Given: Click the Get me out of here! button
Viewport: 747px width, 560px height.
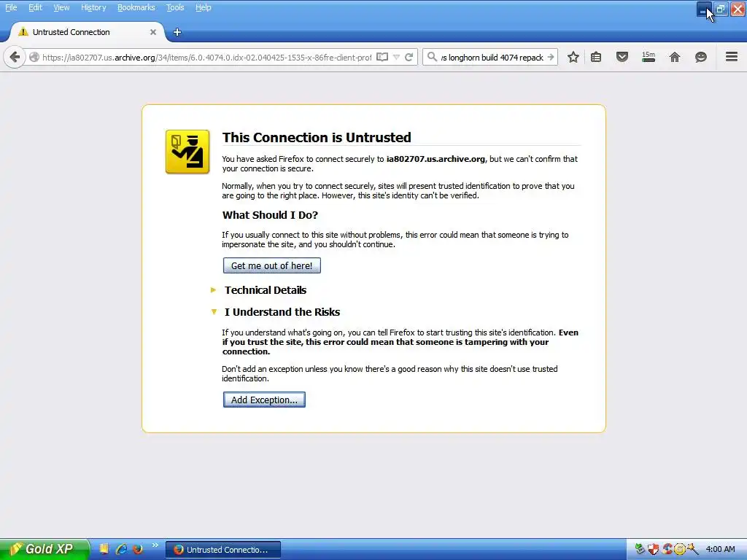Looking at the screenshot, I should (x=272, y=265).
